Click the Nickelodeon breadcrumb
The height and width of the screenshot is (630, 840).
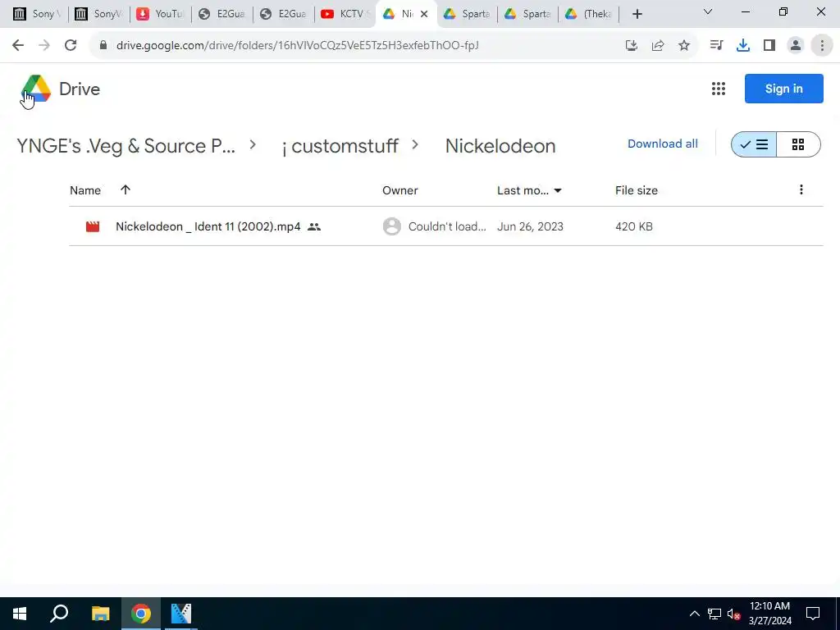click(x=500, y=146)
